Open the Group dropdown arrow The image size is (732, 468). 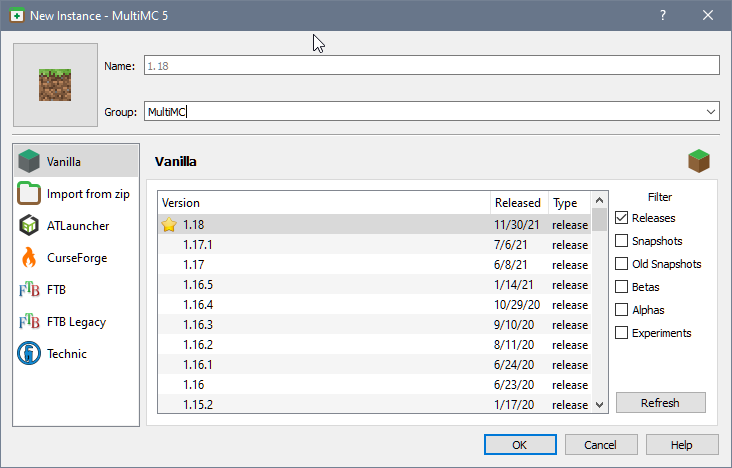click(711, 112)
